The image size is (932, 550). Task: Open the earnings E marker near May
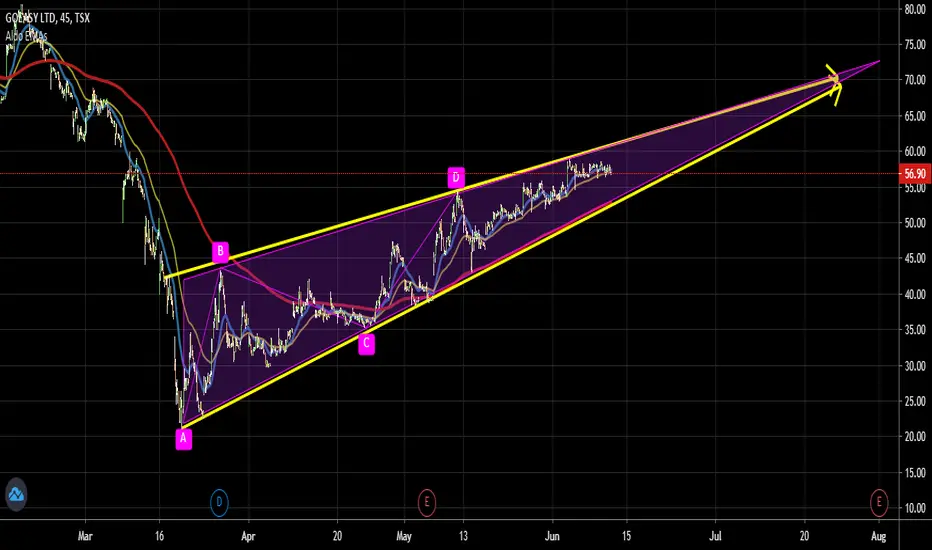coord(426,502)
